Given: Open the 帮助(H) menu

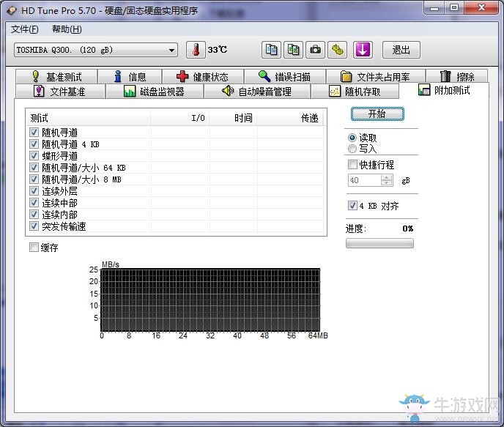Looking at the screenshot, I should pyautogui.click(x=67, y=29).
